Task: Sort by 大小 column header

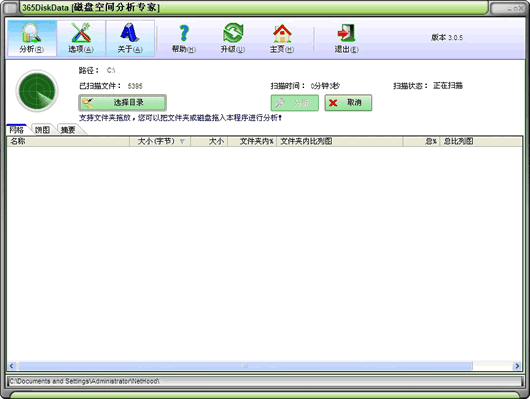Action: (209, 141)
